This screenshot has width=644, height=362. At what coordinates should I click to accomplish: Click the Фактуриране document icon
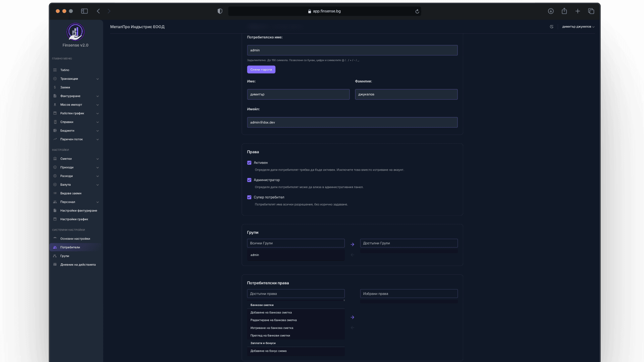click(55, 96)
